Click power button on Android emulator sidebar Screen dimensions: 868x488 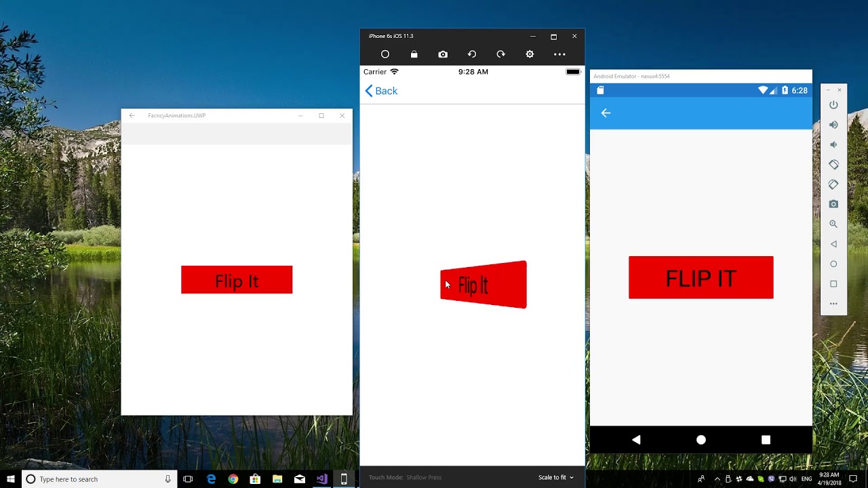pyautogui.click(x=833, y=105)
